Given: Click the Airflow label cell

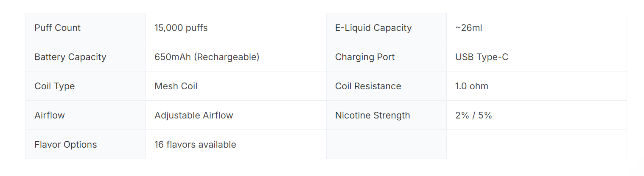Looking at the screenshot, I should pyautogui.click(x=86, y=115).
